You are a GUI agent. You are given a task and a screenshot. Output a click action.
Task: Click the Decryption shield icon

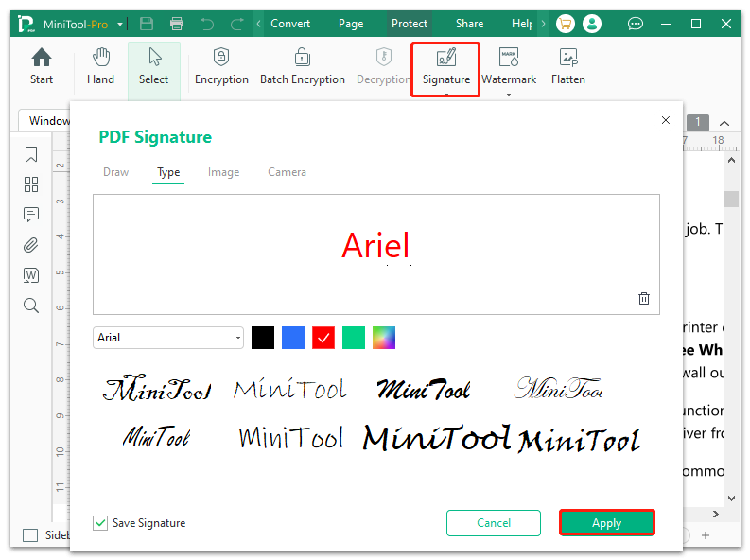coord(384,57)
